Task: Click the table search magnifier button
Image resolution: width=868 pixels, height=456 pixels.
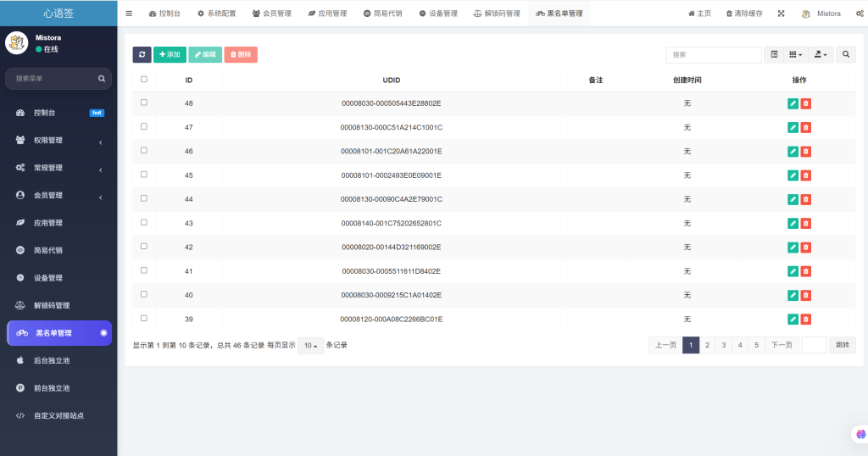Action: [846, 54]
